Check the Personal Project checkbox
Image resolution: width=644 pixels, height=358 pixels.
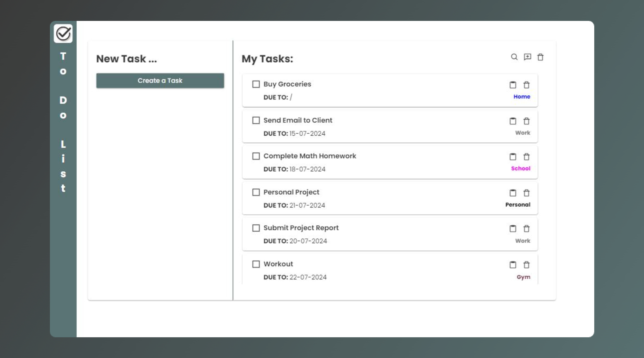point(256,192)
